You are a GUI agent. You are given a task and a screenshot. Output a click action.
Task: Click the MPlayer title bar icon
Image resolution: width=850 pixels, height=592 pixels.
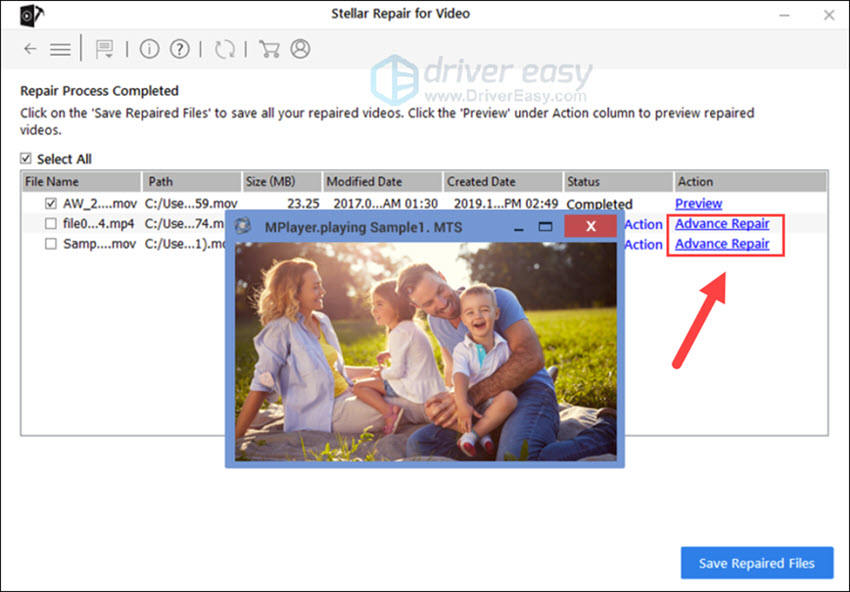tap(244, 226)
